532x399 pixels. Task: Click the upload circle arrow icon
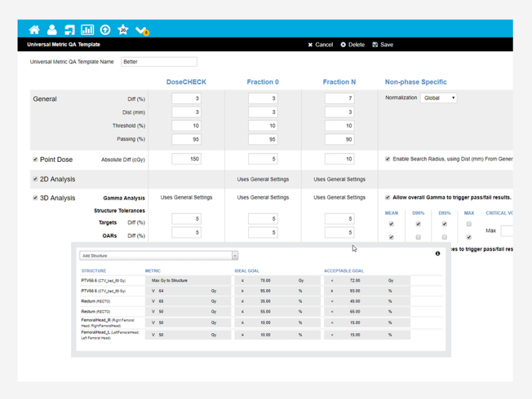[x=105, y=30]
